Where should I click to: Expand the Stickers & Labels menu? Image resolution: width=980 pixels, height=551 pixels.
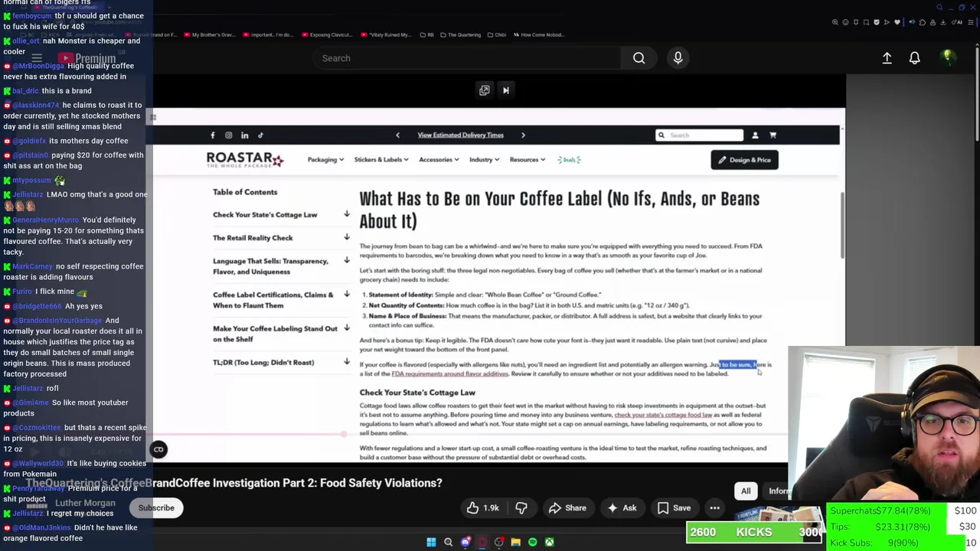coord(381,160)
